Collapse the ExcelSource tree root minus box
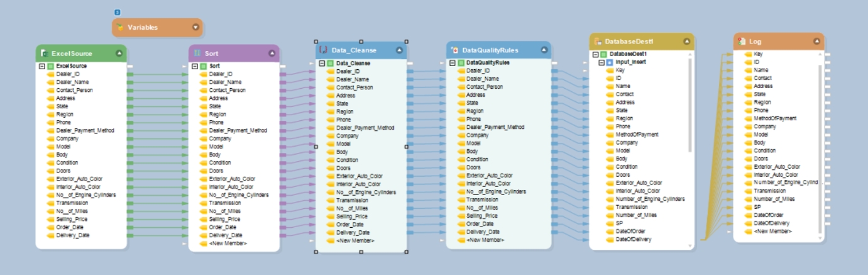The image size is (868, 275). [x=42, y=65]
